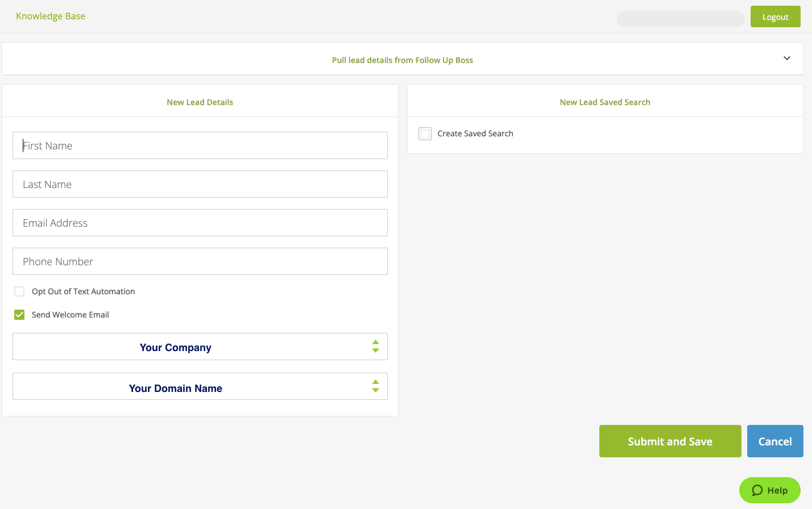Click the Pull lead details from Follow Up Boss heading
Viewport: 812px width, 509px height.
402,60
